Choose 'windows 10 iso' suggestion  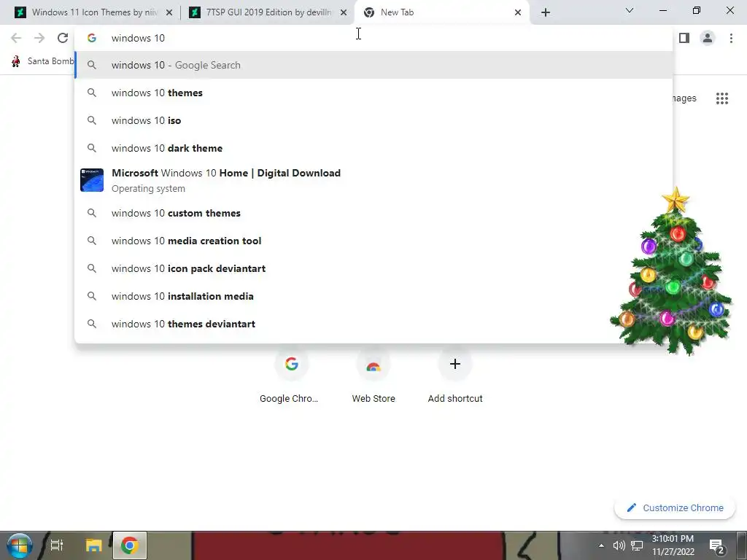click(373, 120)
